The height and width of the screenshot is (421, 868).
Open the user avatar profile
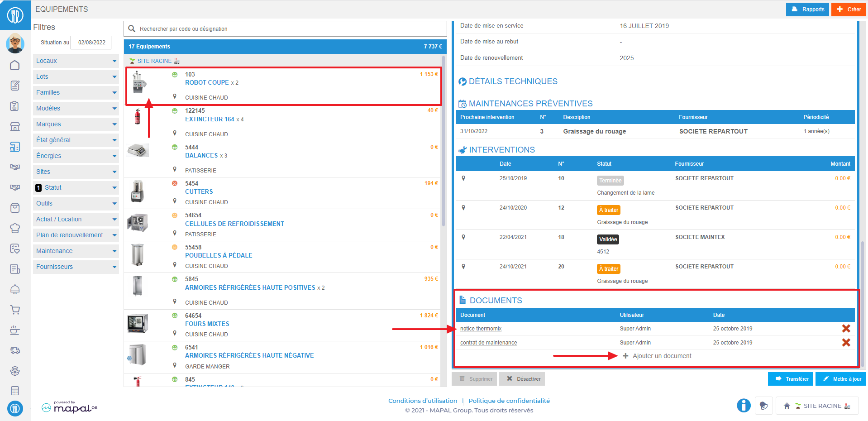click(15, 43)
